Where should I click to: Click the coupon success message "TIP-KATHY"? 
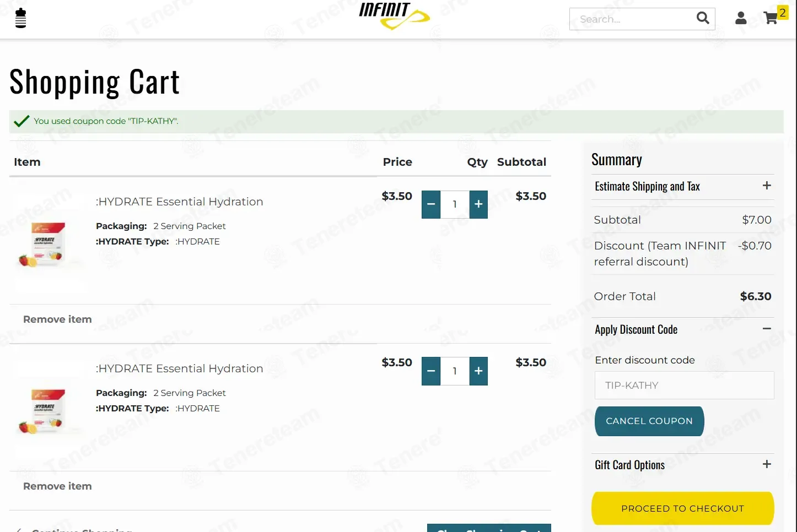[x=106, y=121]
